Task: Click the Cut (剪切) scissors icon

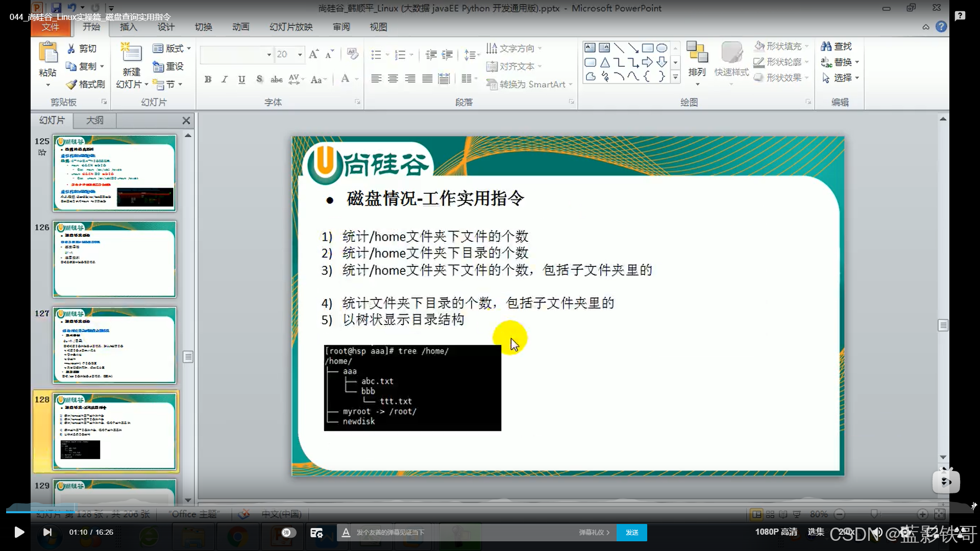Action: 71,48
